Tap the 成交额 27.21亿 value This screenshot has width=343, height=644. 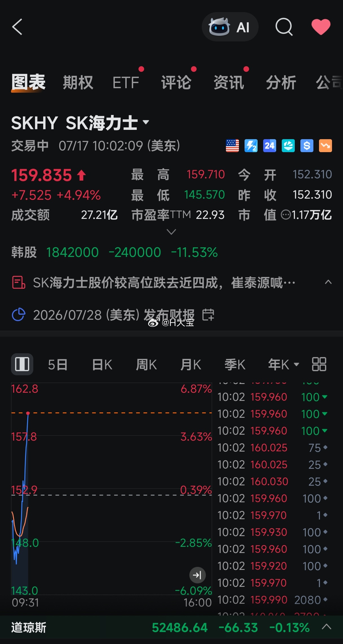pos(99,215)
